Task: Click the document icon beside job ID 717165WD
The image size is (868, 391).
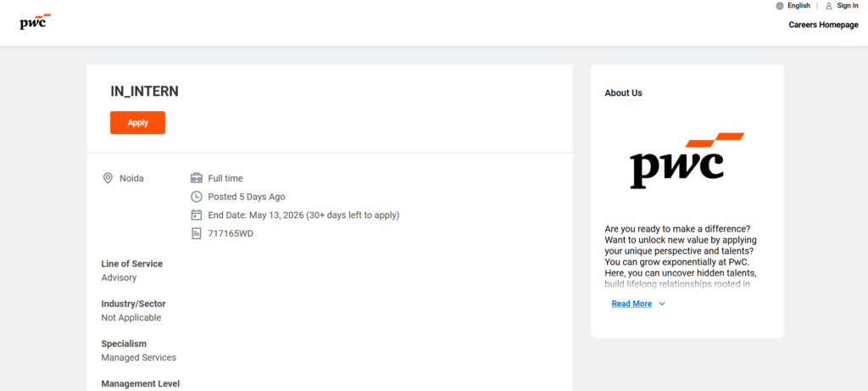Action: click(x=197, y=233)
